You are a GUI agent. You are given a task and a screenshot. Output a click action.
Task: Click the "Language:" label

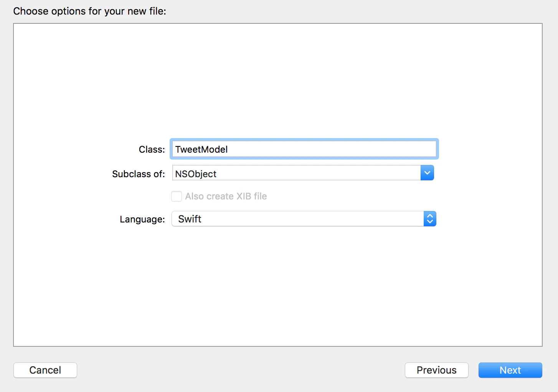coord(142,219)
